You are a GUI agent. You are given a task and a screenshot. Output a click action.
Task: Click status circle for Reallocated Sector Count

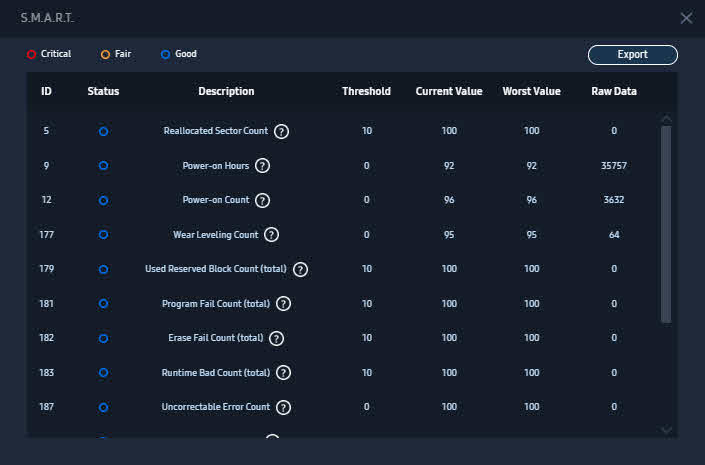tap(103, 131)
